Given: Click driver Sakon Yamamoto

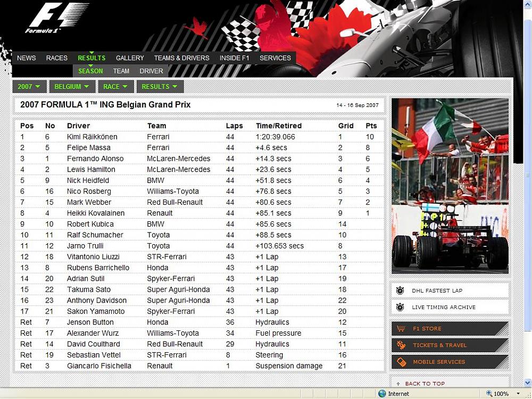Looking at the screenshot, I should [96, 311].
